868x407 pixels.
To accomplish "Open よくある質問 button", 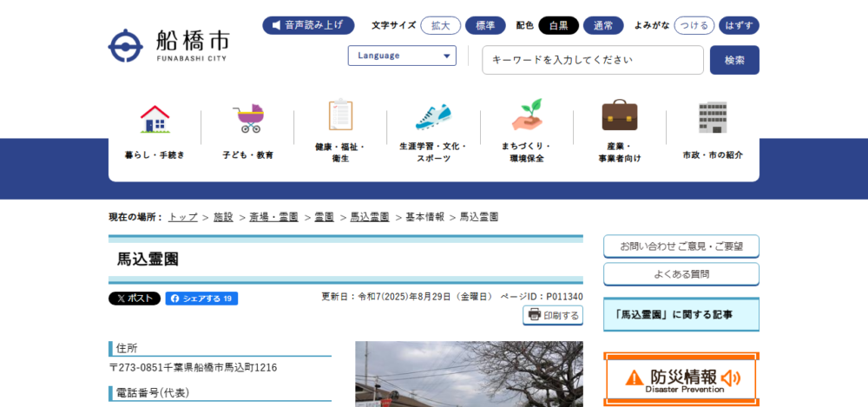I will (x=681, y=274).
